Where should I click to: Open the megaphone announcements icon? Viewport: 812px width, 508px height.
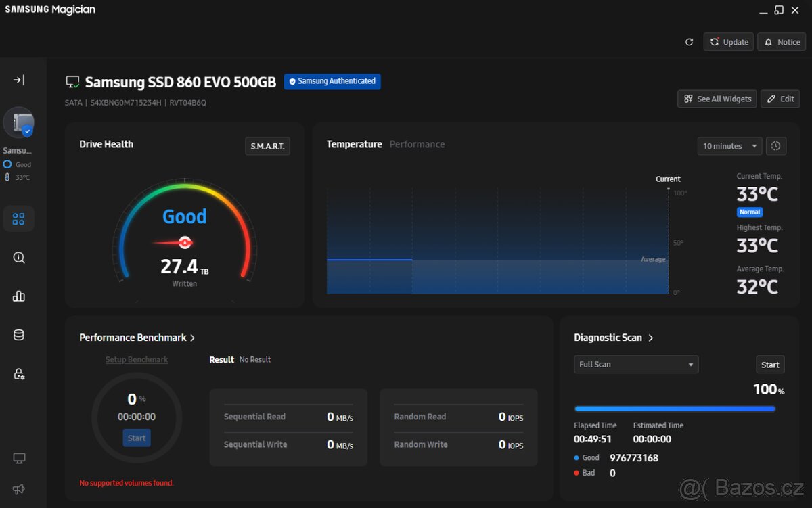pyautogui.click(x=19, y=489)
